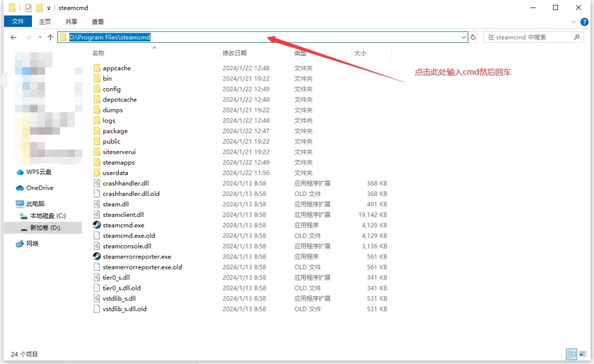Click the steamerrorreporter.exe Steam icon
The width and height of the screenshot is (594, 364).
pos(97,257)
